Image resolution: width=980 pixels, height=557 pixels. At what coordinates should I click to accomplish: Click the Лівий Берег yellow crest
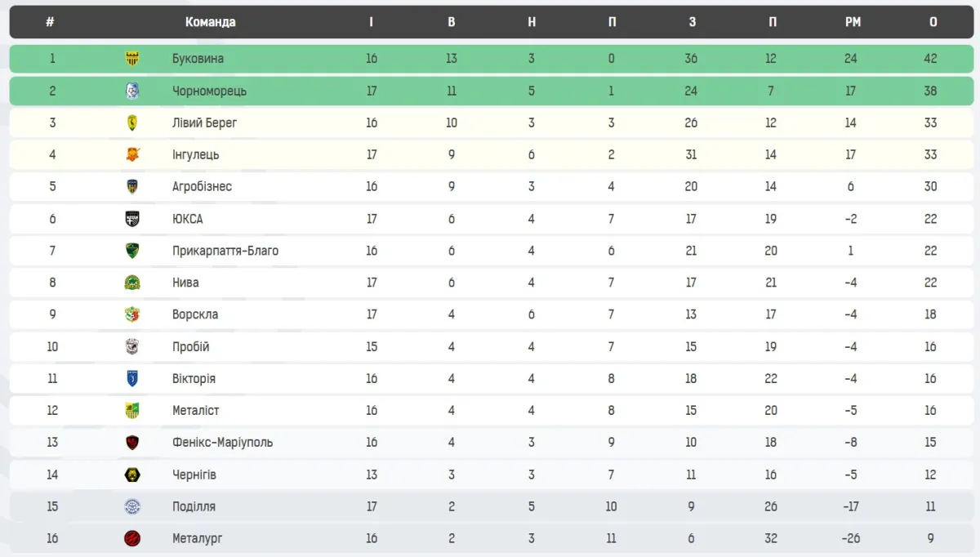coord(132,123)
